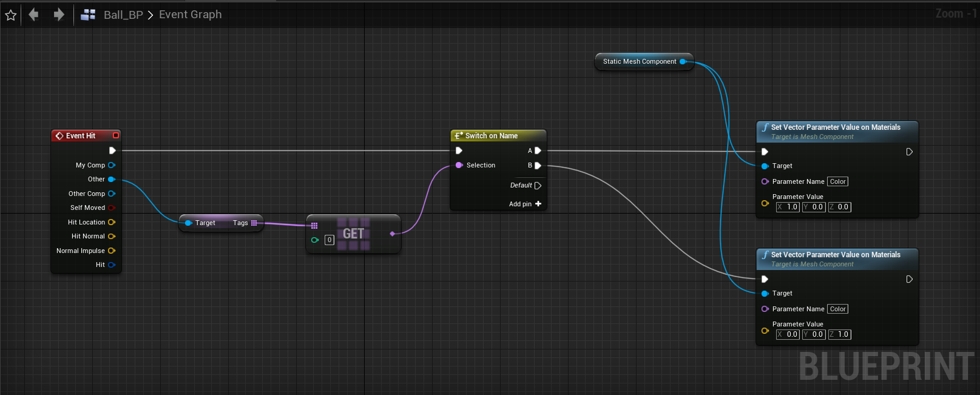The image size is (980, 395).
Task: Edit Z value 1.0 on bottom node
Action: tap(840, 334)
